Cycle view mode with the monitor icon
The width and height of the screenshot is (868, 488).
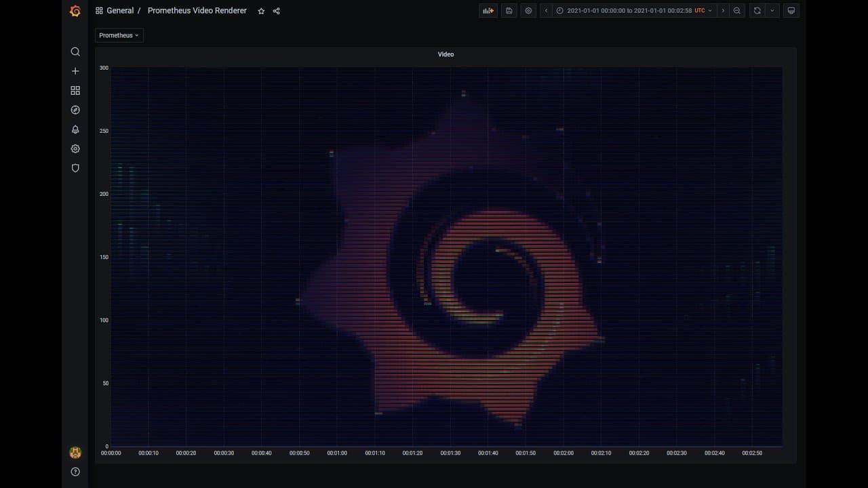(x=791, y=11)
